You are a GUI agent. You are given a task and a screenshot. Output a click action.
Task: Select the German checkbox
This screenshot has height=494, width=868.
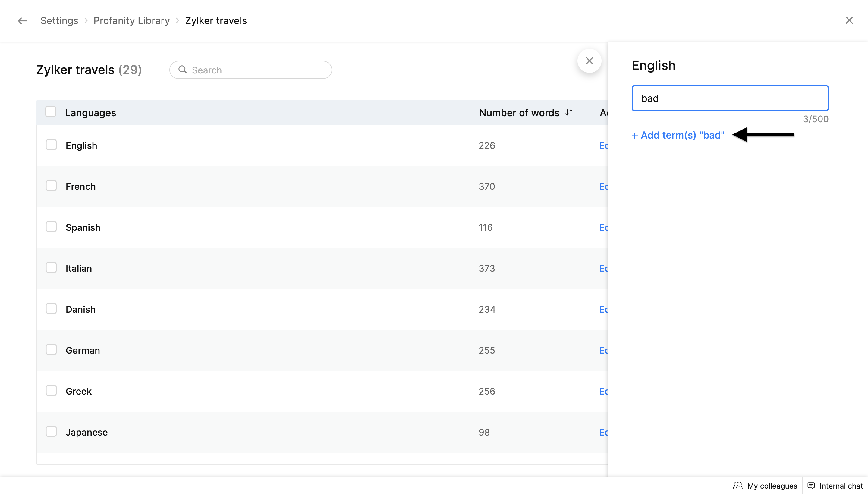[51, 349]
